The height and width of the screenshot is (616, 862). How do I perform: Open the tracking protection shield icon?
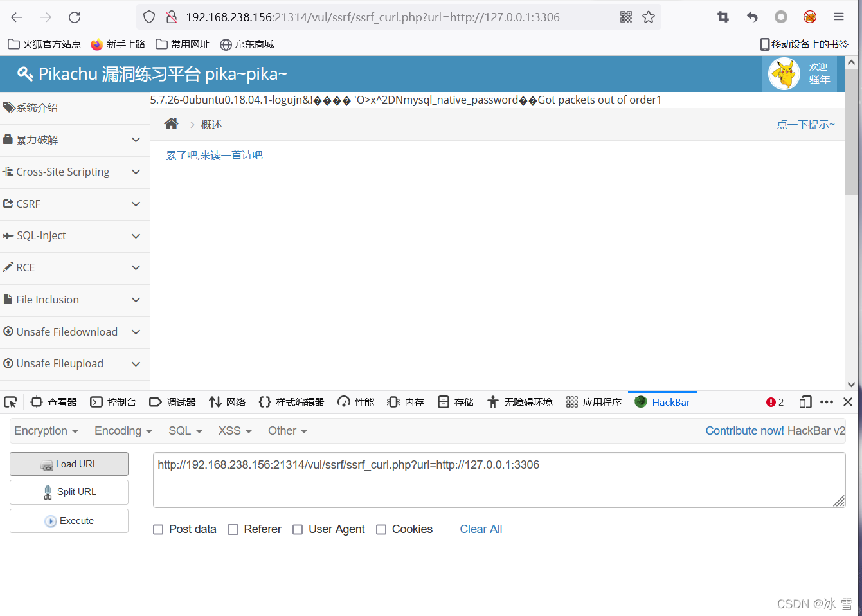click(x=149, y=17)
